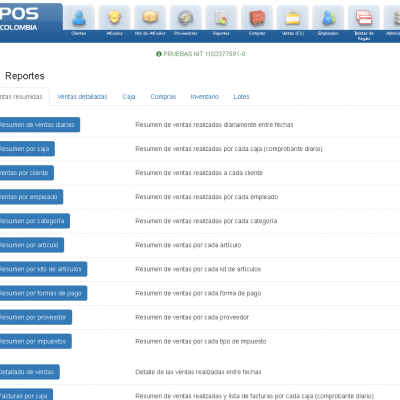Screen dimensions: 400x400
Task: Click description 'Resumen de ventas por cada forma de pago'
Action: pos(198,293)
